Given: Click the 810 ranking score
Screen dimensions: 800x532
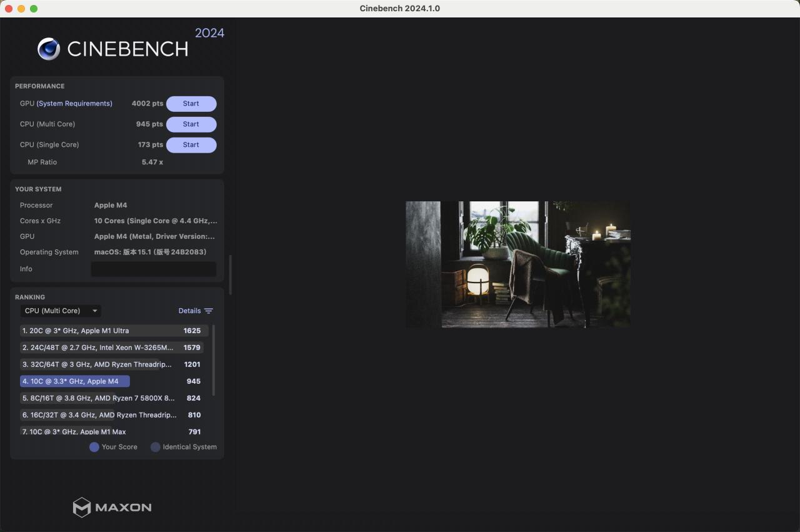Looking at the screenshot, I should pos(194,415).
